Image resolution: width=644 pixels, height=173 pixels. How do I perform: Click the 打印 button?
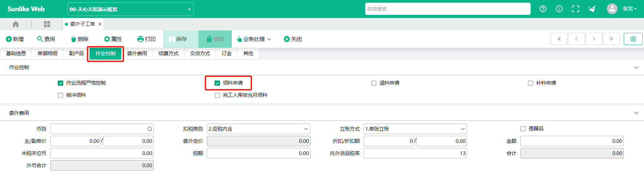pos(146,39)
